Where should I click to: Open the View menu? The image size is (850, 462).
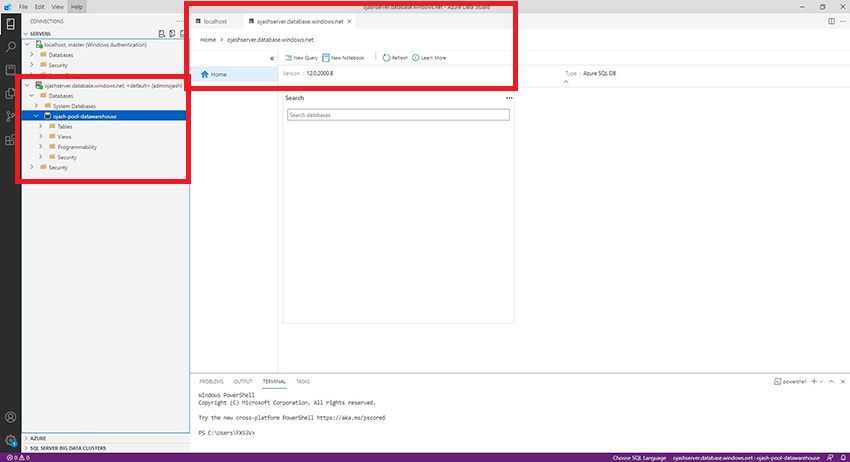57,7
